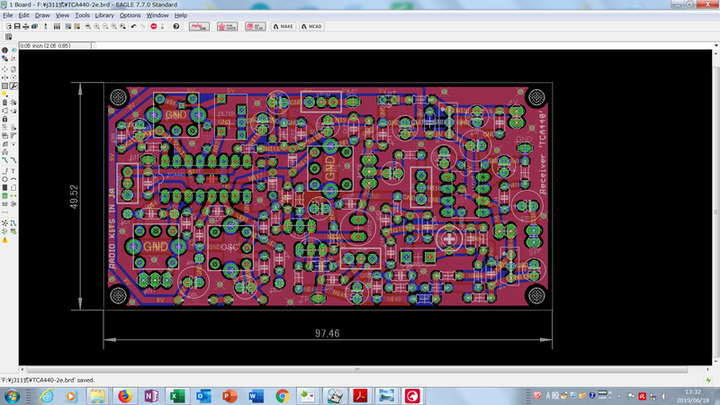
Task: Open the View menu
Action: coord(62,16)
